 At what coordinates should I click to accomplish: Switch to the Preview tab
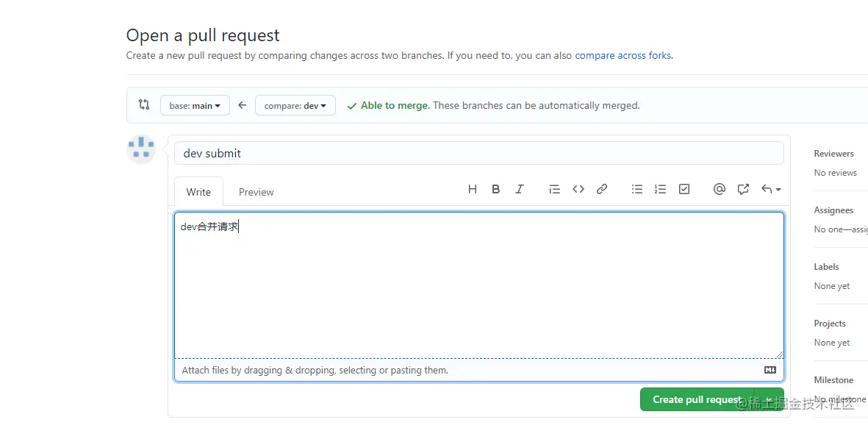[257, 192]
